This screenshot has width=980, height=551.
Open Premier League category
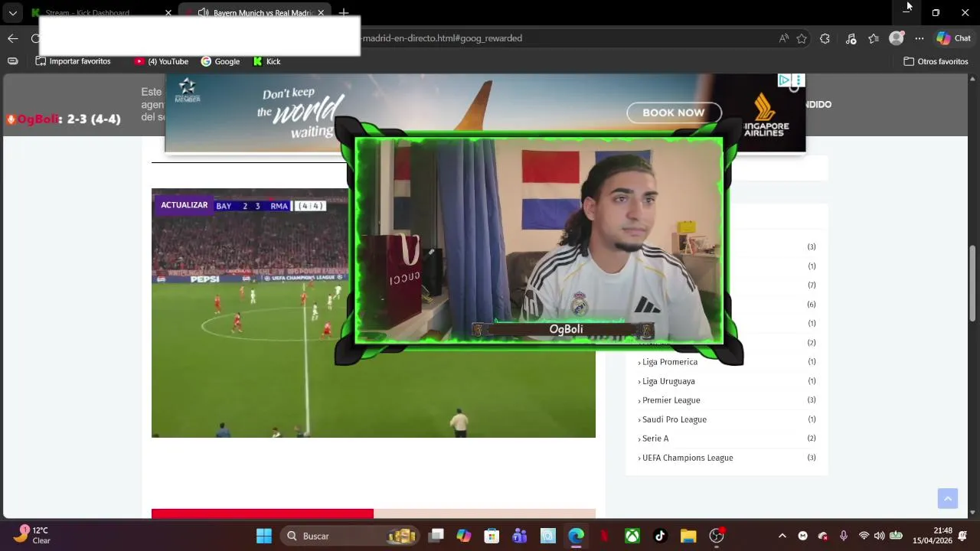tap(671, 400)
